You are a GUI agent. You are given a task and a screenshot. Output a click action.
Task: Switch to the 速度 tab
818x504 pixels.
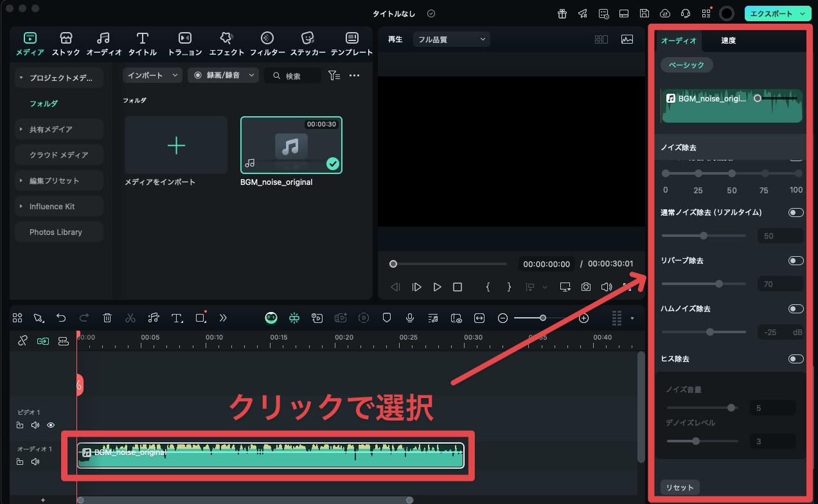click(728, 40)
